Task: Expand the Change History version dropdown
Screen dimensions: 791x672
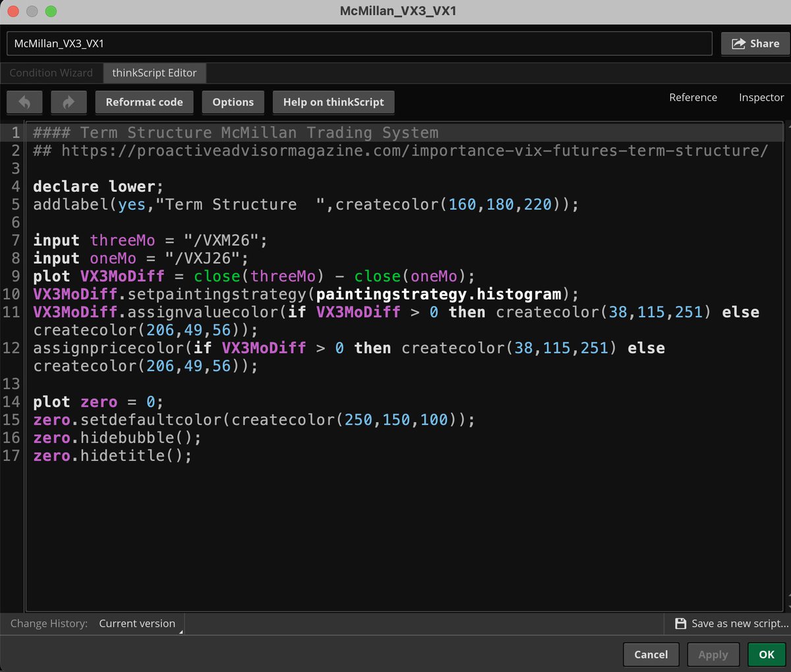Action: click(x=140, y=623)
